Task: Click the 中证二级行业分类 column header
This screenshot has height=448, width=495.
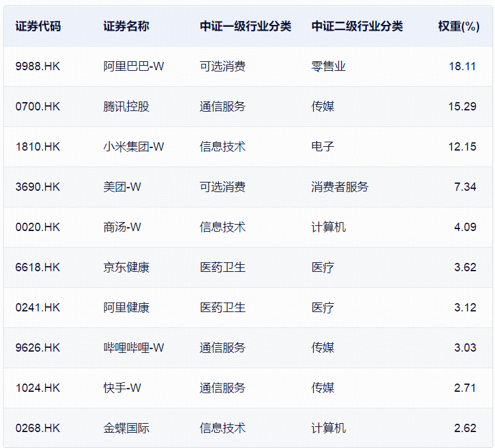Action: (357, 26)
